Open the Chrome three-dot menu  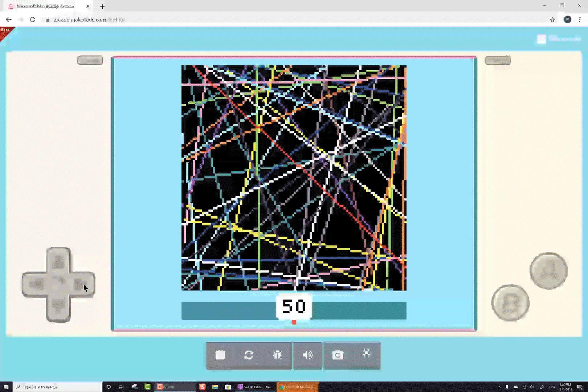coord(580,20)
